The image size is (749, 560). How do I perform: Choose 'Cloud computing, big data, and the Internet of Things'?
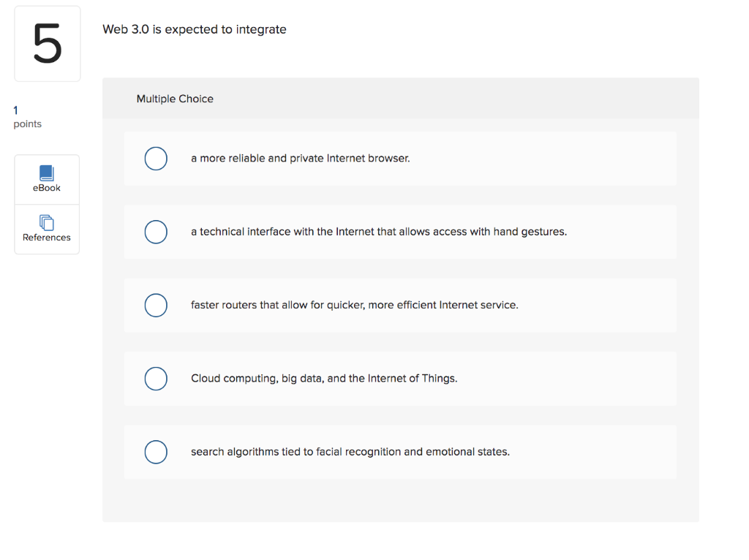324,378
